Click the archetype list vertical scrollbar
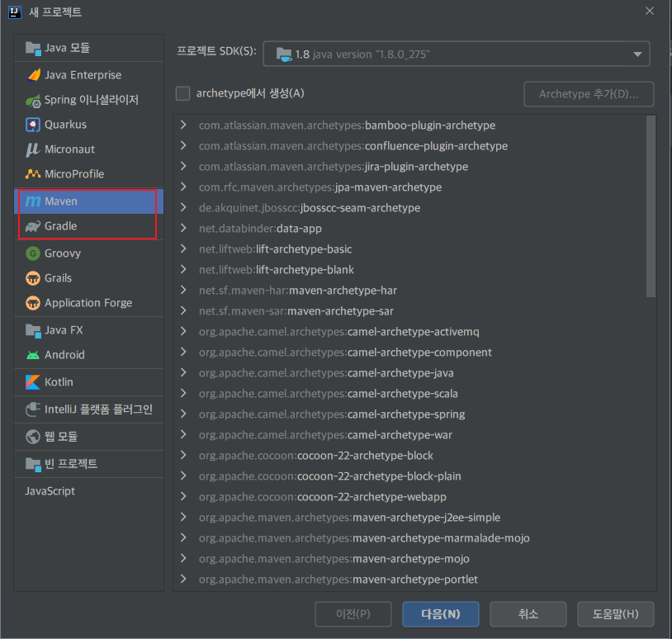The image size is (672, 639). (651, 206)
